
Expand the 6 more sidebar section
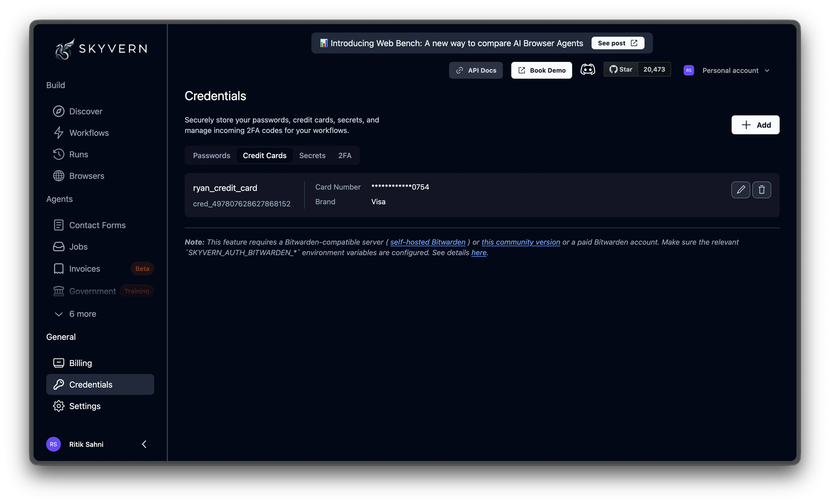pyautogui.click(x=76, y=314)
